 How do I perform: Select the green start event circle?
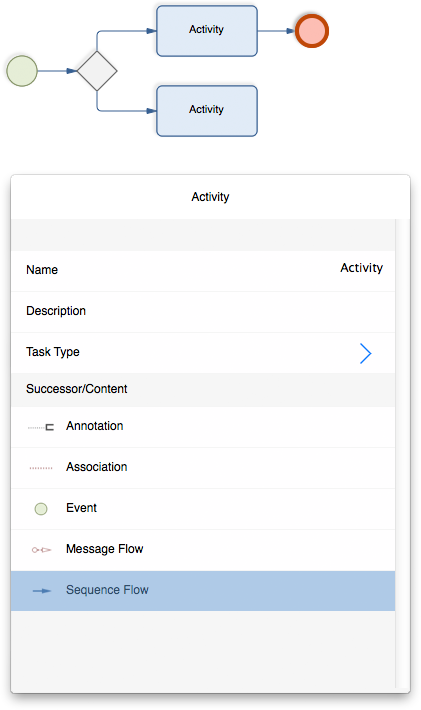point(22,71)
